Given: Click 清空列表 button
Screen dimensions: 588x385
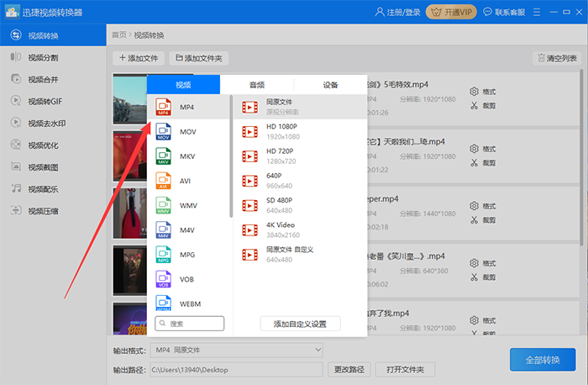Looking at the screenshot, I should click(557, 58).
